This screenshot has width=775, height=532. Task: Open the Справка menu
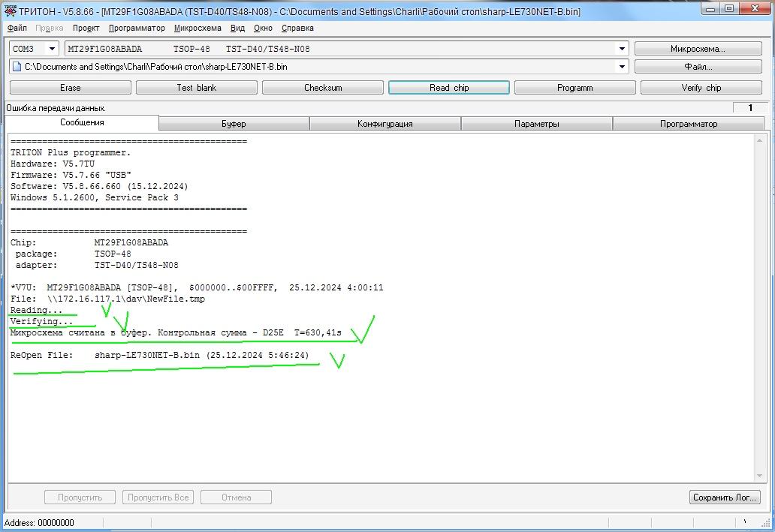point(297,28)
